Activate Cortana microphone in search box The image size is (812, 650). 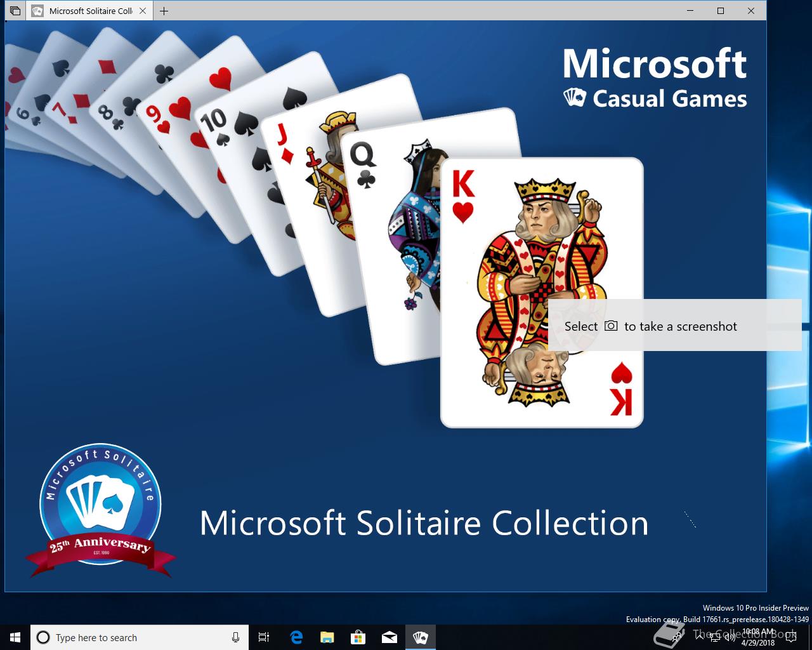tap(235, 637)
